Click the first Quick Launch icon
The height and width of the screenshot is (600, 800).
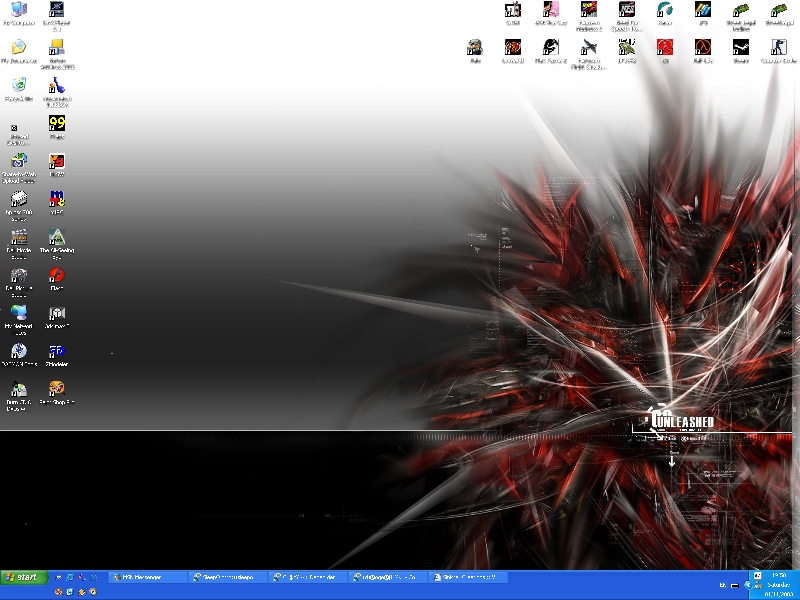tap(59, 577)
